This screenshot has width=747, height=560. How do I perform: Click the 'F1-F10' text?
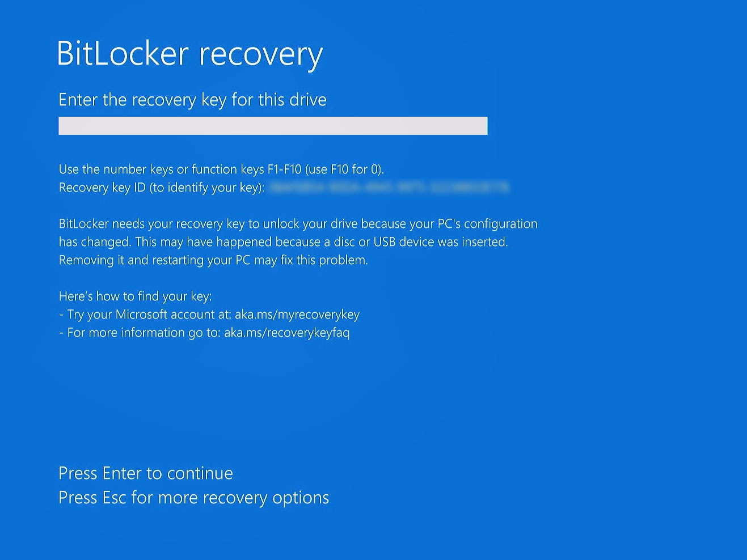tap(284, 169)
